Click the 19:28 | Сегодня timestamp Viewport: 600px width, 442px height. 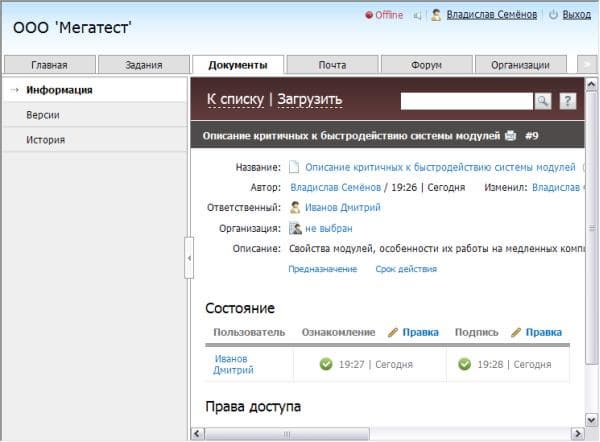coord(514,364)
